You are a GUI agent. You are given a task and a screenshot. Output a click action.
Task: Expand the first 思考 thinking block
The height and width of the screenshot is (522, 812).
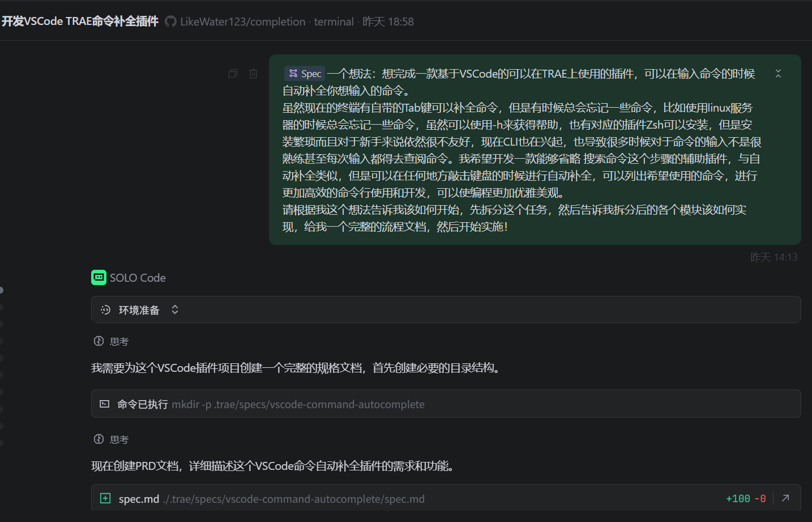(112, 341)
